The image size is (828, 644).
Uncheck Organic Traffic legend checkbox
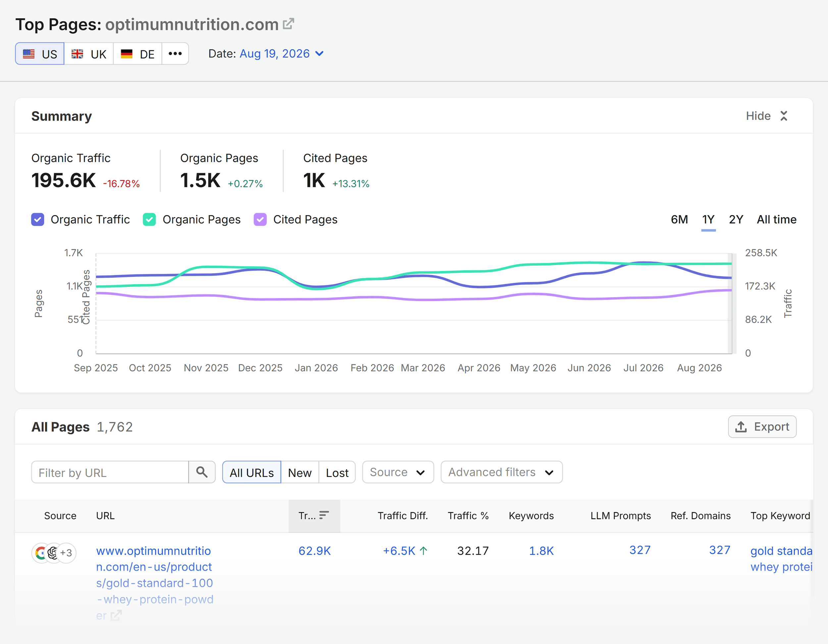(x=37, y=220)
